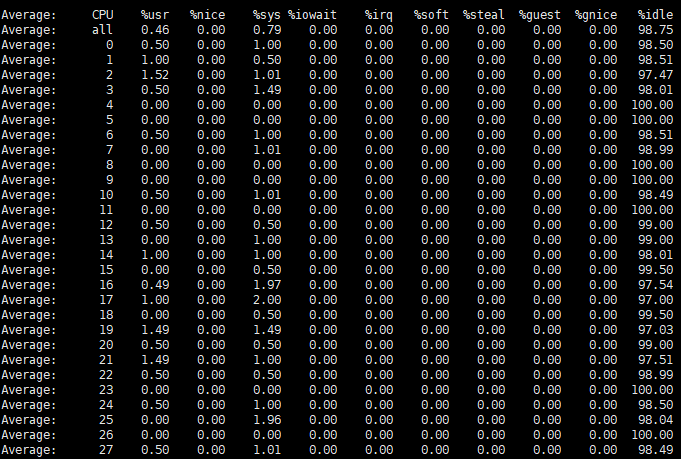
Task: Click the %nice column header
Action: point(208,15)
